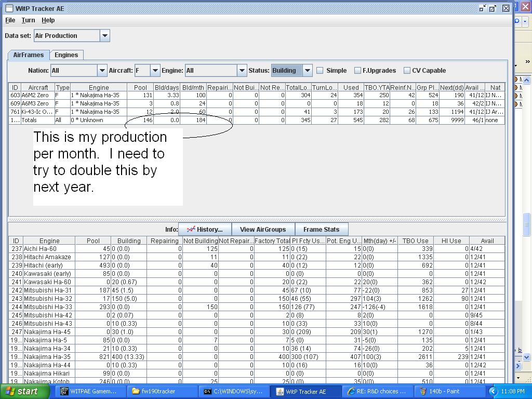Image resolution: width=532 pixels, height=399 pixels.
Task: Select the Mitsubishi Ha-43 engine row
Action: point(257,323)
